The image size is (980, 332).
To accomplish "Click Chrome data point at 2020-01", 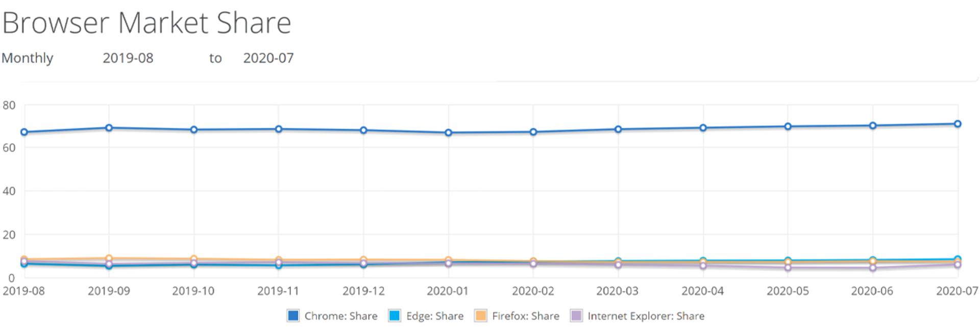I will tap(449, 133).
